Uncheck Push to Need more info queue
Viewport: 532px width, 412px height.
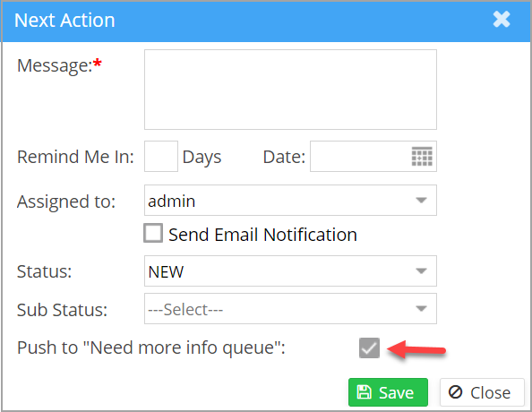[x=369, y=348]
